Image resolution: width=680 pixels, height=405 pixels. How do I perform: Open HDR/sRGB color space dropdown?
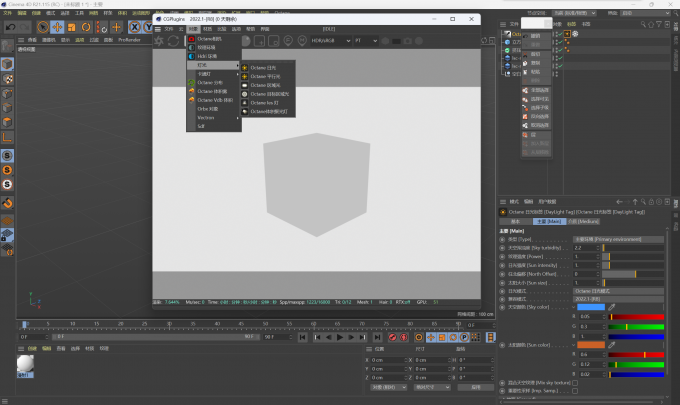pyautogui.click(x=330, y=41)
